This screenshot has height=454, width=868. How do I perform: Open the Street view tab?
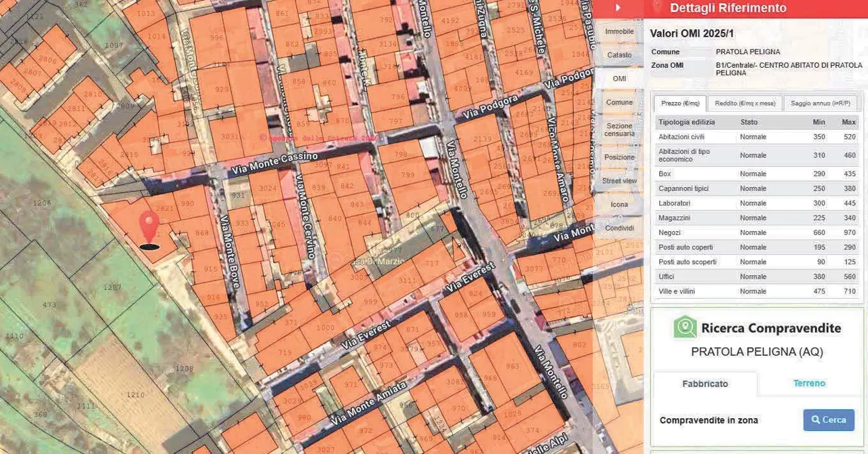click(x=619, y=181)
